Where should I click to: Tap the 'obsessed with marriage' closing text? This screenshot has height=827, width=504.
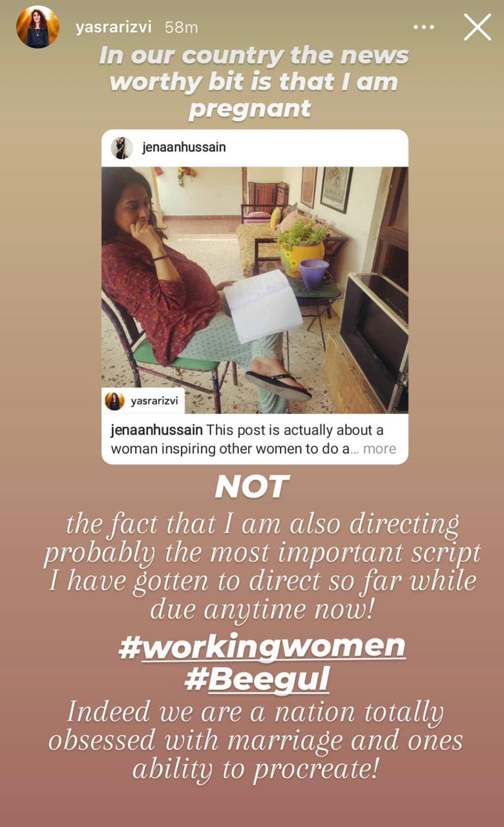[256, 740]
